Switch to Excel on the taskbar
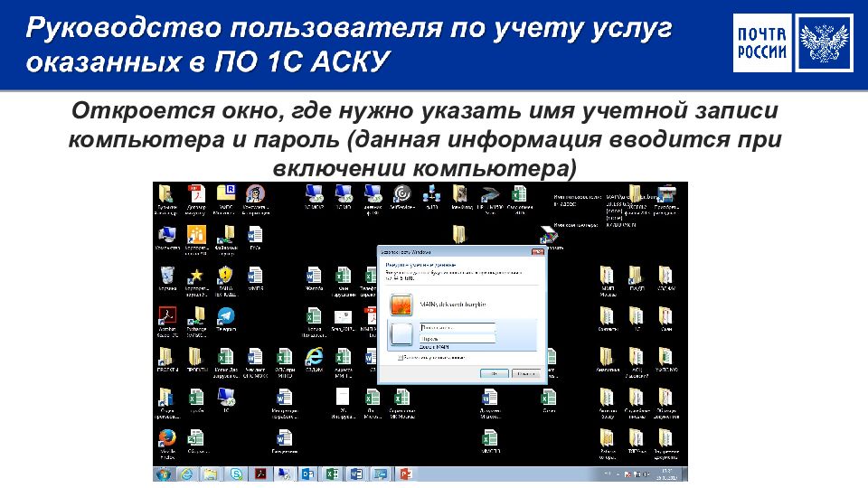Screen dimensions: 868x488 point(332,474)
